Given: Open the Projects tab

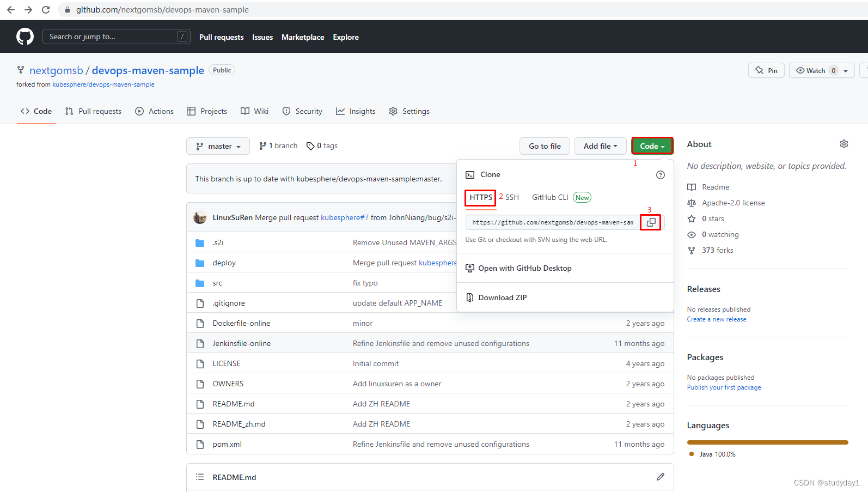Looking at the screenshot, I should [x=207, y=111].
